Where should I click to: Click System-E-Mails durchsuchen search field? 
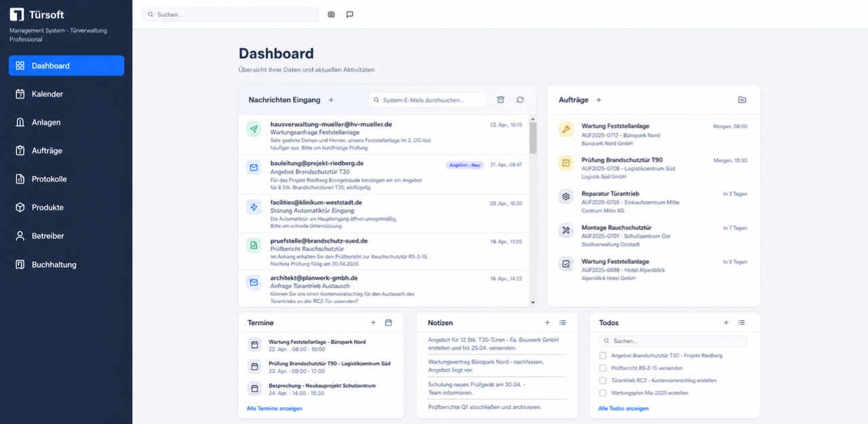pos(427,100)
